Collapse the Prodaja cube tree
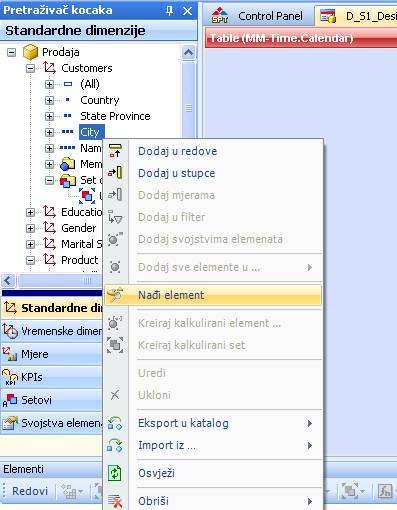397x510 pixels. click(12, 52)
